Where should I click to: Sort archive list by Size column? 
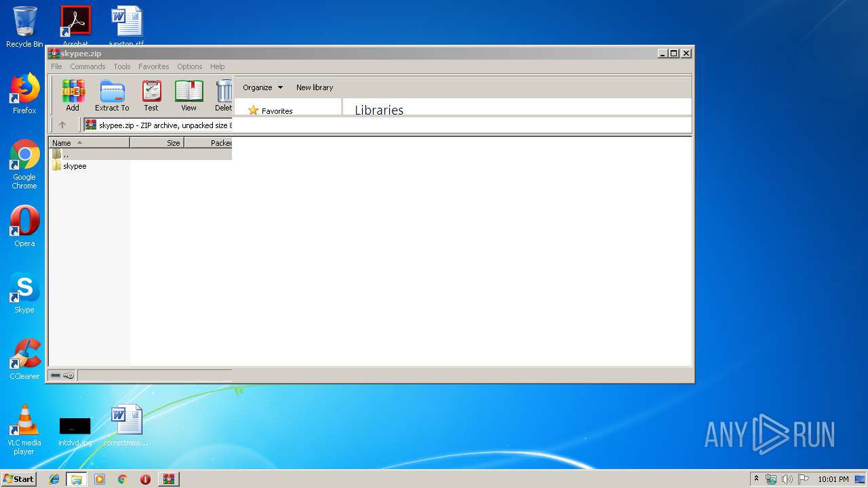pos(157,143)
